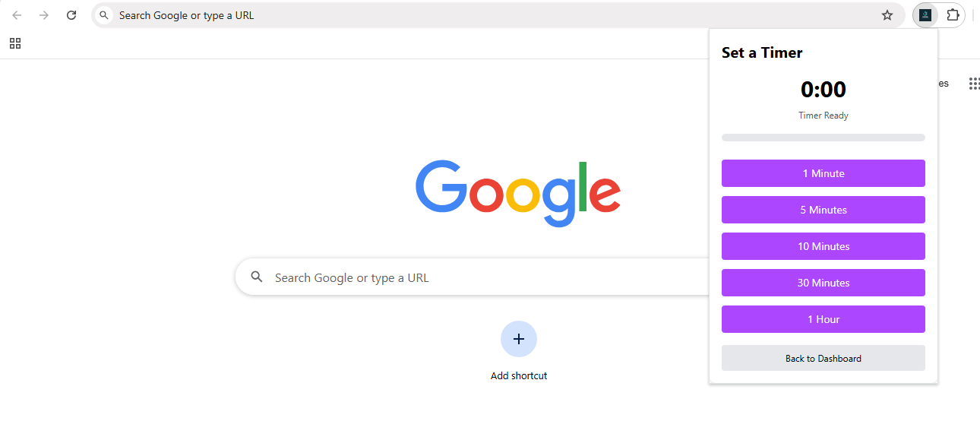Go Back to Dashboard

[x=824, y=358]
